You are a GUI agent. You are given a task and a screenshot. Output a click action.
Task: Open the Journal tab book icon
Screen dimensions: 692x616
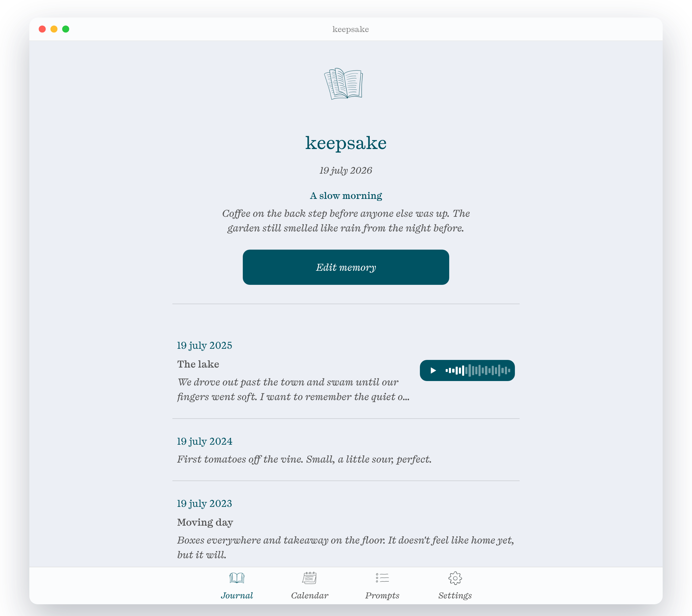point(237,578)
